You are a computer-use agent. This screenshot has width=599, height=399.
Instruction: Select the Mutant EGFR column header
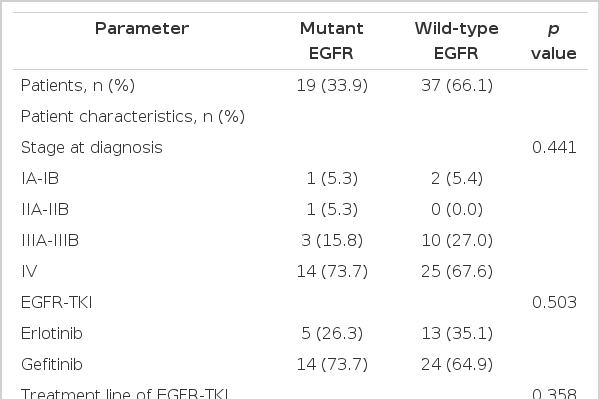click(x=331, y=41)
